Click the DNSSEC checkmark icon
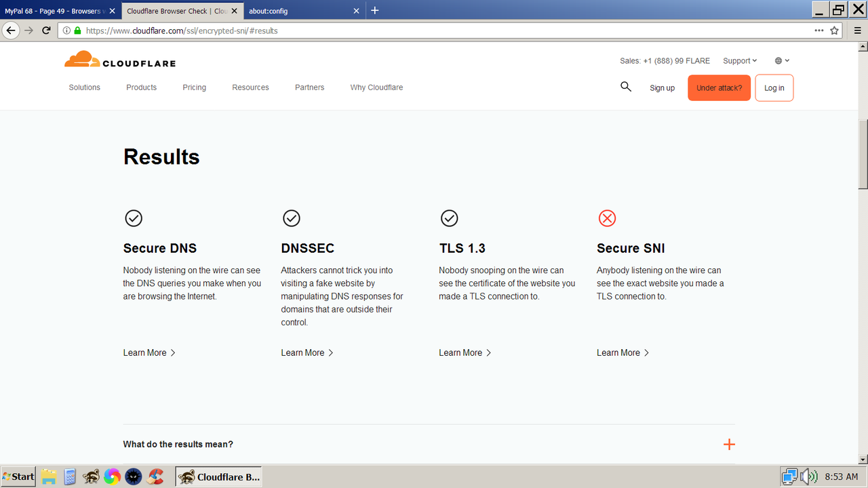This screenshot has width=868, height=488. pyautogui.click(x=292, y=218)
